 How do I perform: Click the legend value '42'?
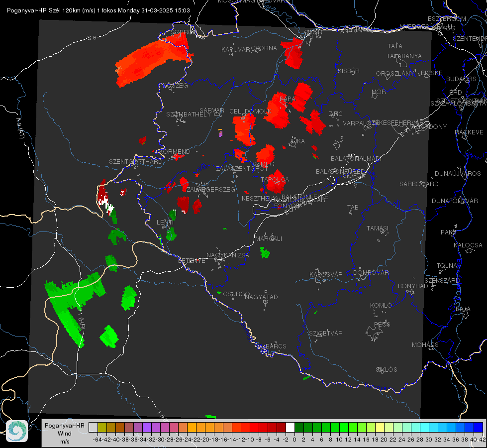click(x=483, y=440)
